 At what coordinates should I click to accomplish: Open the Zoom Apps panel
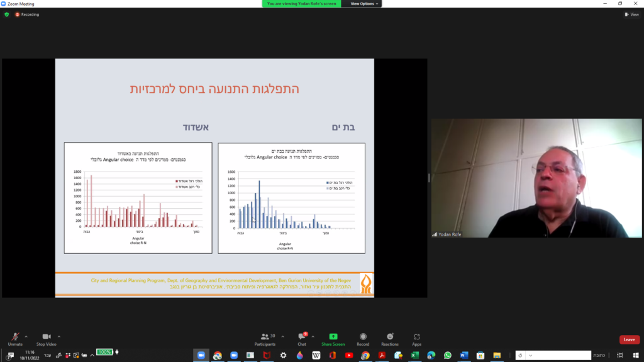point(416,338)
